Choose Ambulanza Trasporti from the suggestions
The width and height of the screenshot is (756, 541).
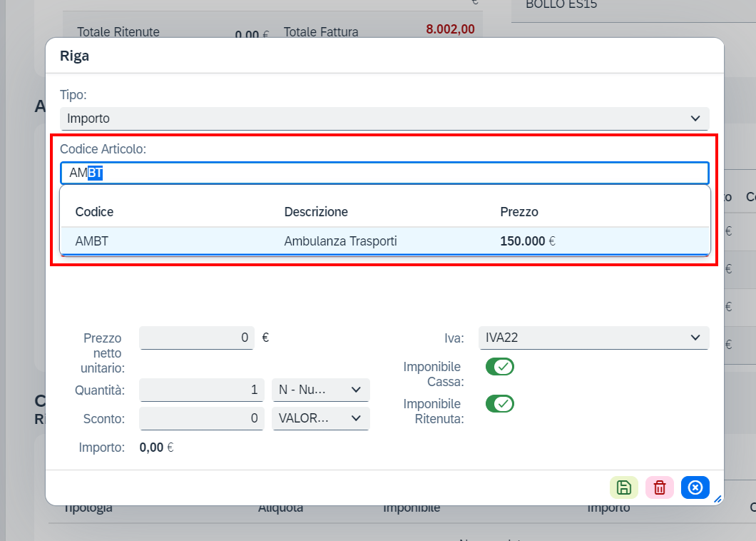click(340, 241)
